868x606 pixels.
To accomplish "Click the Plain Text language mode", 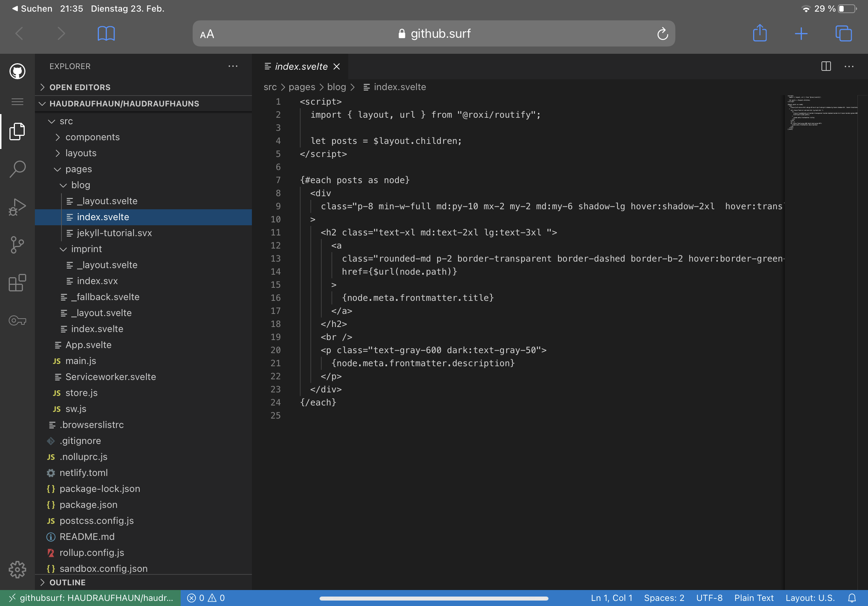I will click(x=754, y=598).
